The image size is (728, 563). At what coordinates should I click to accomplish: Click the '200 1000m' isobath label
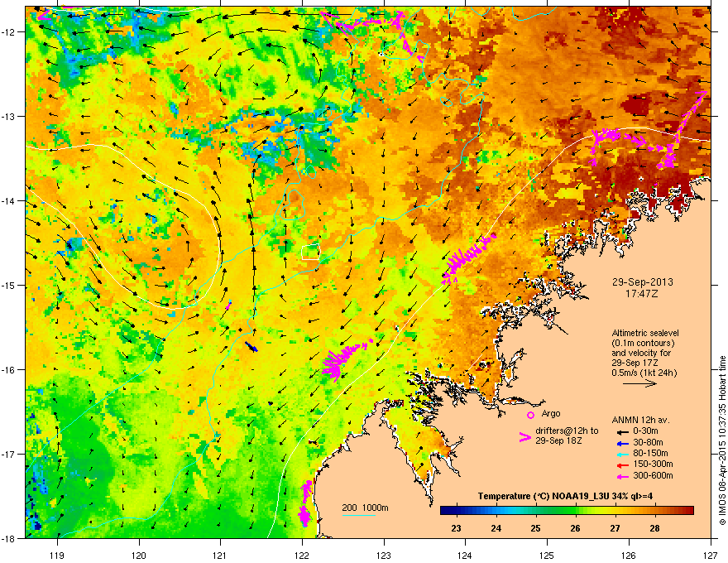(365, 508)
